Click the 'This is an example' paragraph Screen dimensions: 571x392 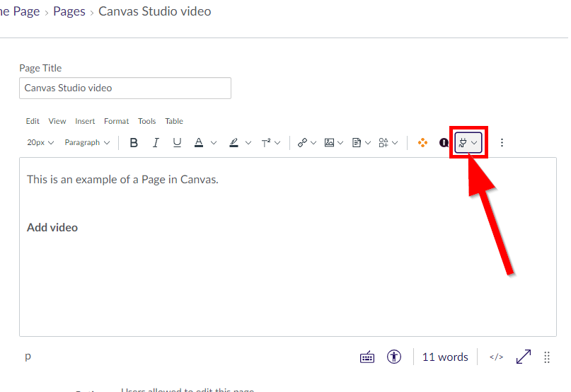(x=122, y=180)
